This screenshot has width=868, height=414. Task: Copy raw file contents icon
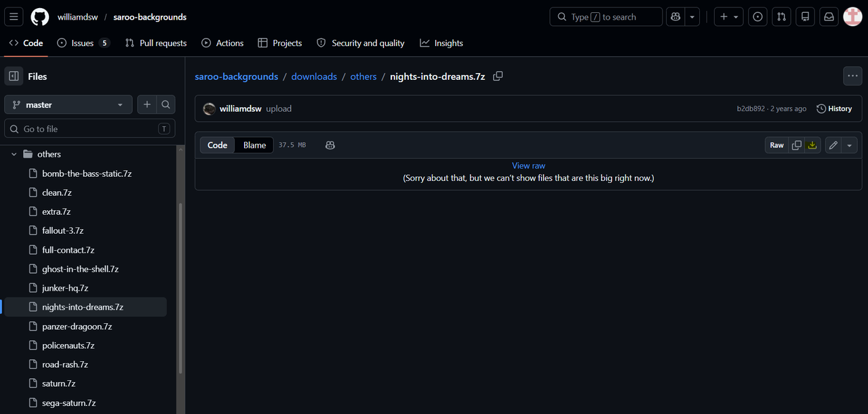pos(797,145)
